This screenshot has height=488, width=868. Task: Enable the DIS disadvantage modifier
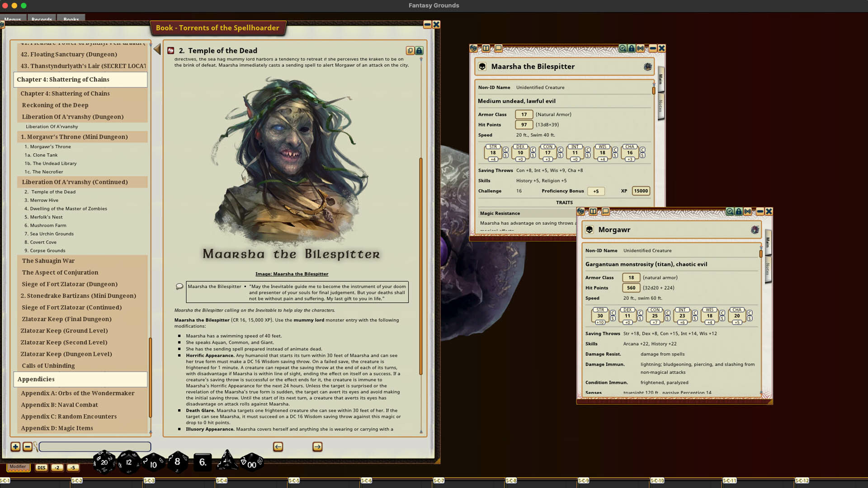click(42, 468)
